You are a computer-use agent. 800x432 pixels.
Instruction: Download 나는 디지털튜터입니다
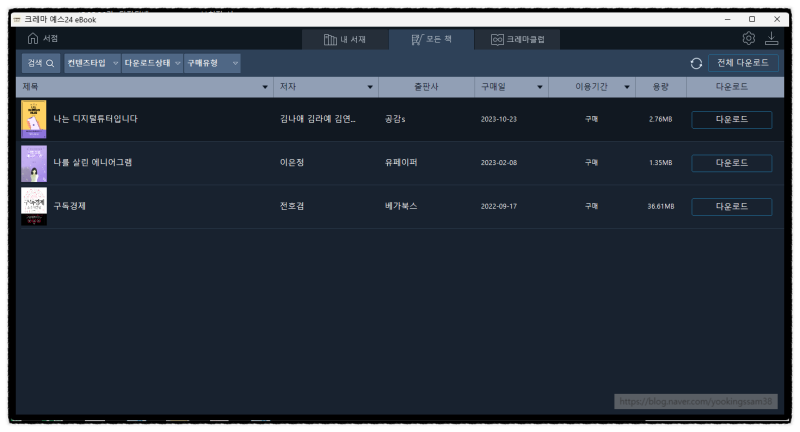732,119
